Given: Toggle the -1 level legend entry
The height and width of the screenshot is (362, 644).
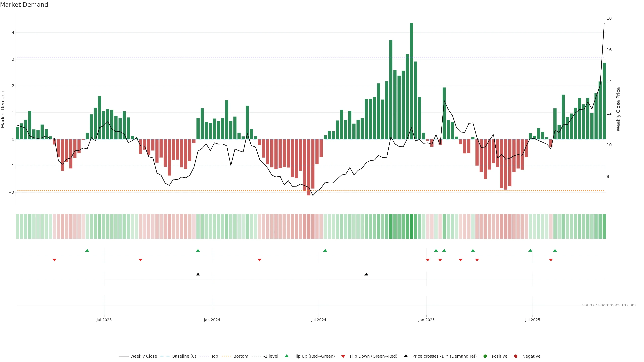Looking at the screenshot, I should click(x=271, y=356).
